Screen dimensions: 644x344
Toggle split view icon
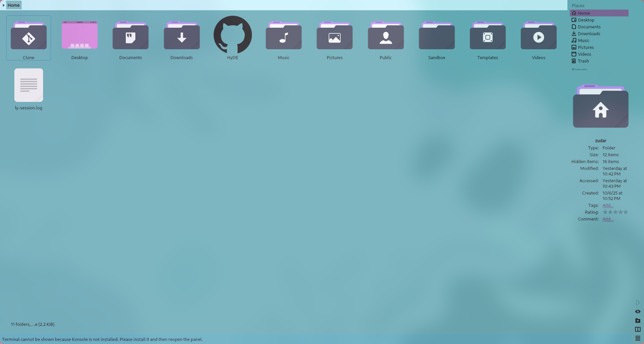[x=638, y=329]
